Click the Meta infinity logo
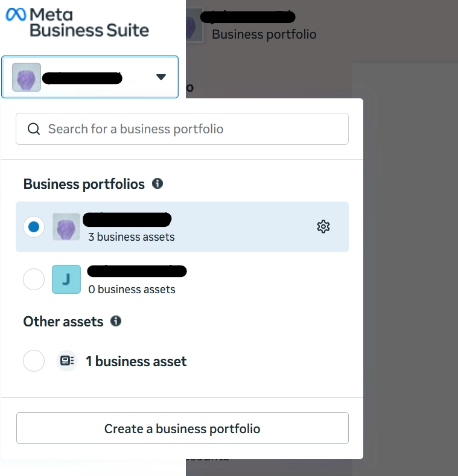This screenshot has width=458, height=476. pos(16,14)
